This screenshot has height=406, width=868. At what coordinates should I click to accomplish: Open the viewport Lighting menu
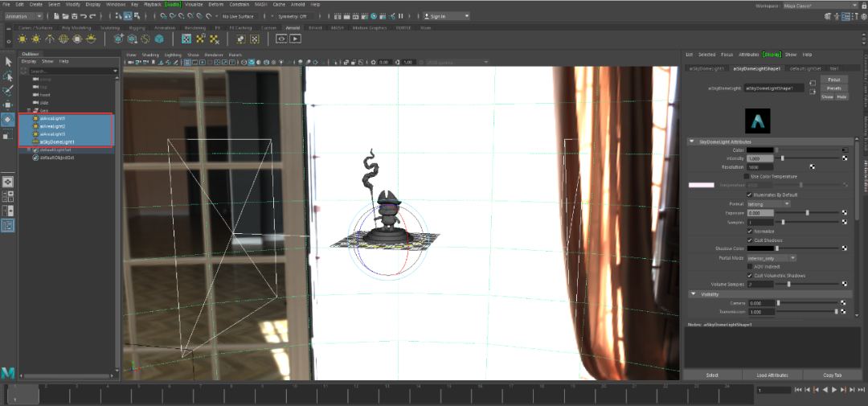pos(173,55)
